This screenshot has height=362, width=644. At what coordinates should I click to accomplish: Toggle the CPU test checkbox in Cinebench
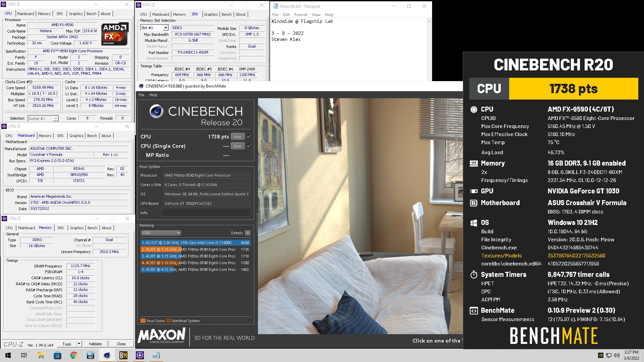click(249, 136)
